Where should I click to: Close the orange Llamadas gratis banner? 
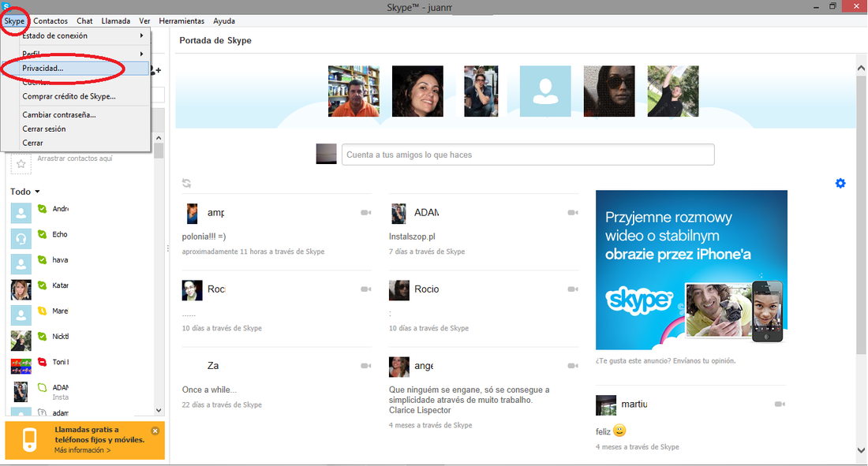[155, 431]
